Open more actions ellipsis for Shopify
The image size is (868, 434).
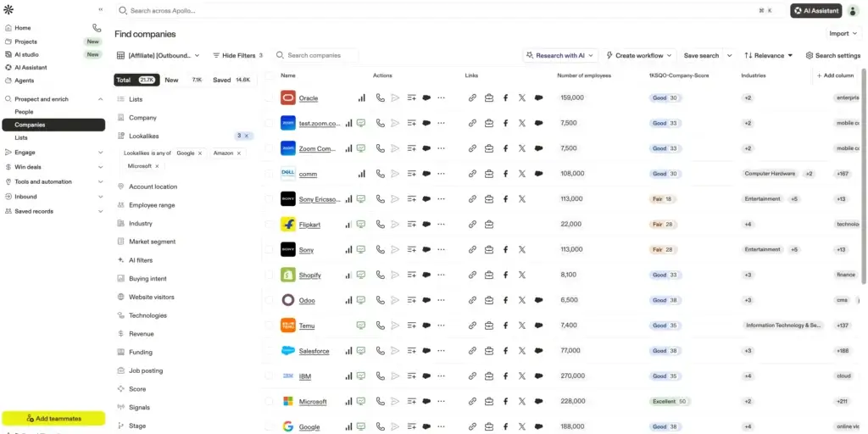point(441,275)
